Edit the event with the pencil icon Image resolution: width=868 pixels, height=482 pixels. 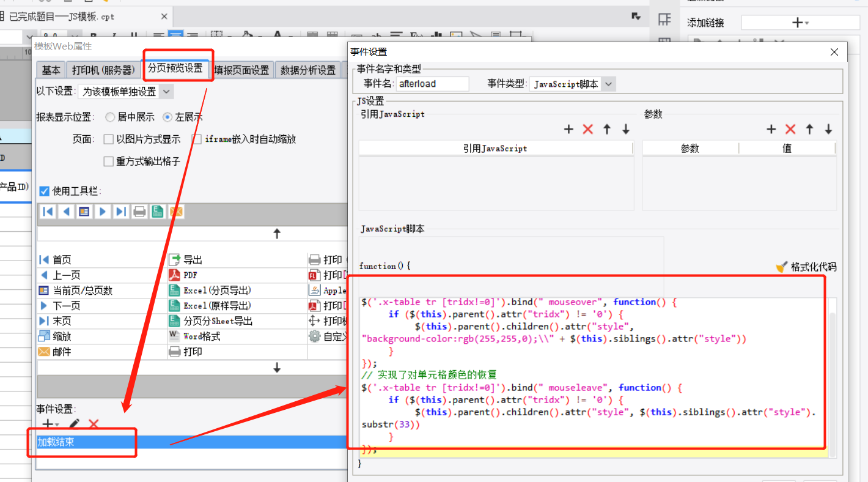tap(75, 424)
